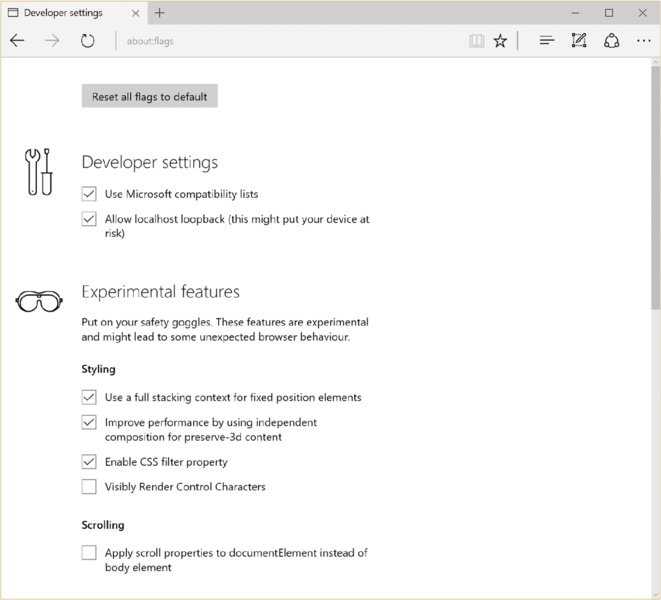Screen dimensions: 661x600
Task: Check Apply scroll properties to documentElement
Action: pyautogui.click(x=89, y=552)
